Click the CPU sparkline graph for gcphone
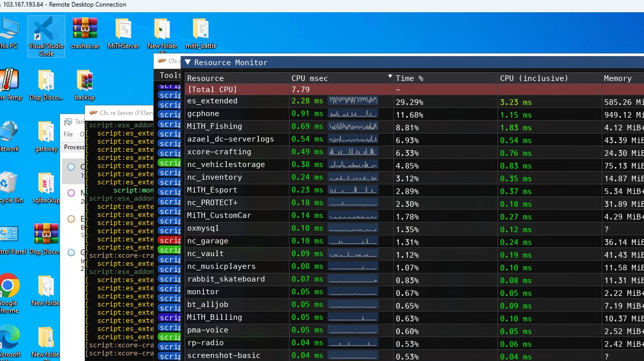Image resolution: width=644 pixels, height=361 pixels. tap(353, 113)
